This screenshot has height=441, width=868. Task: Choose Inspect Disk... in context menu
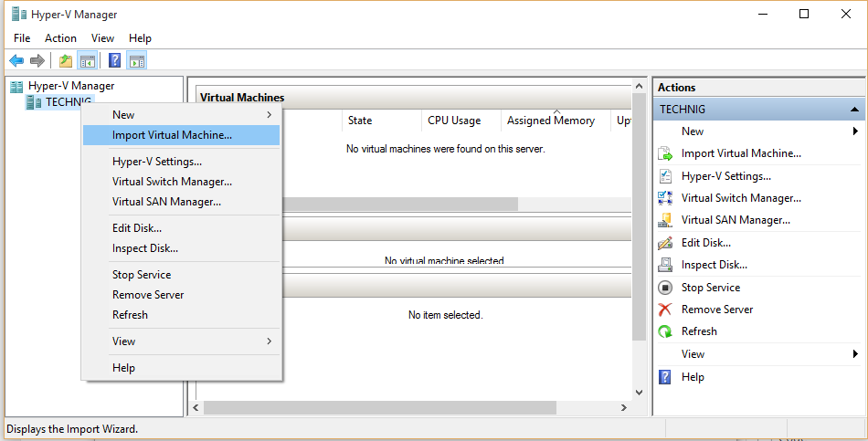(182, 248)
